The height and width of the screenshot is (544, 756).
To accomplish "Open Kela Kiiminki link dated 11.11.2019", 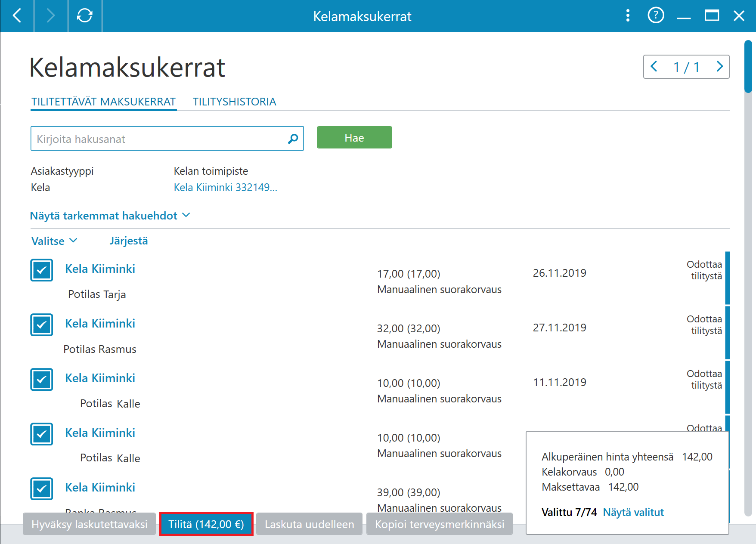I will pos(100,378).
